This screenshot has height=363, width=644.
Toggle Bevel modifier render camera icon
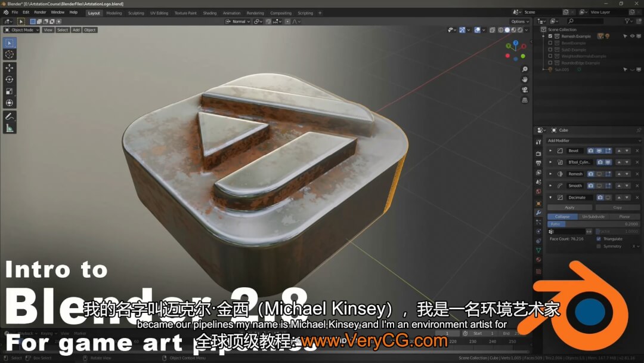coord(590,151)
